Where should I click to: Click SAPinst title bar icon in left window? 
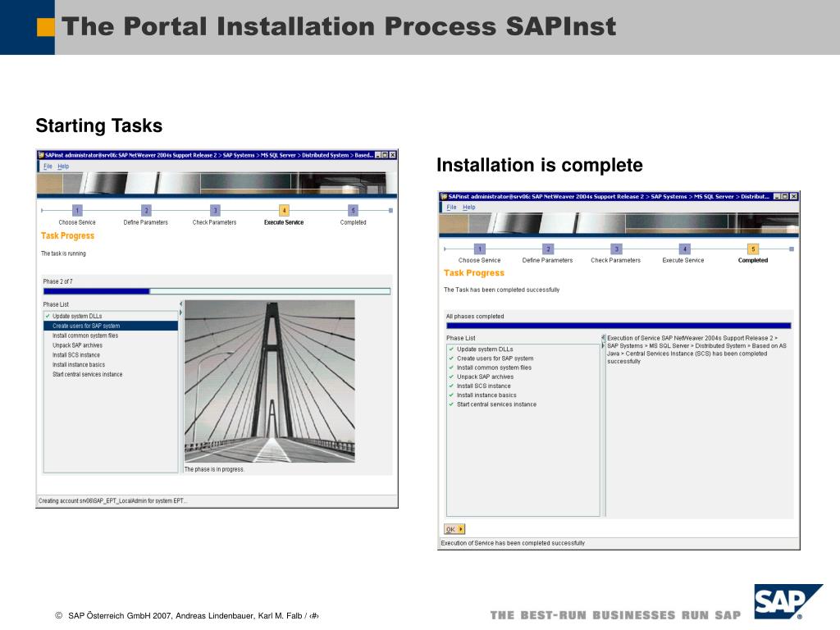pos(41,155)
